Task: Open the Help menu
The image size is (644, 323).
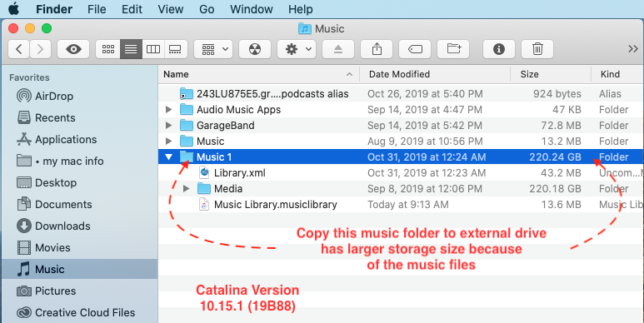Action: [300, 9]
